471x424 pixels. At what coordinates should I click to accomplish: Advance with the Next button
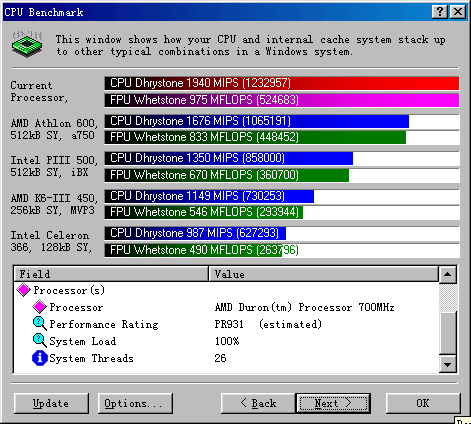tap(333, 403)
